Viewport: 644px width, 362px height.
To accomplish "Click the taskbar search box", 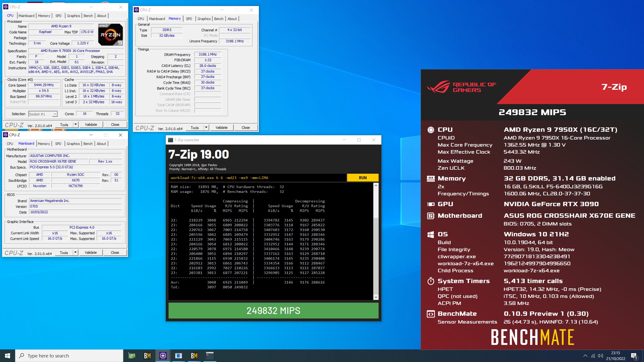I will [69, 356].
